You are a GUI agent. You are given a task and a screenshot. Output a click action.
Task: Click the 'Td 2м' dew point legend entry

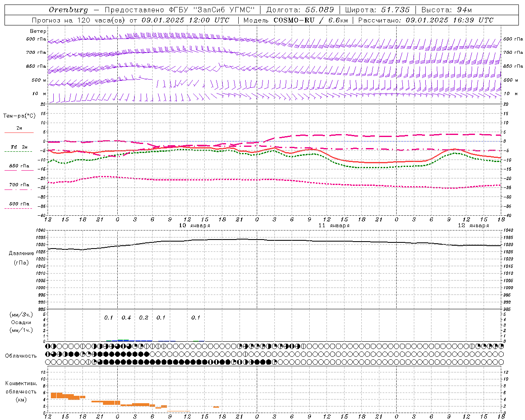coord(19,146)
